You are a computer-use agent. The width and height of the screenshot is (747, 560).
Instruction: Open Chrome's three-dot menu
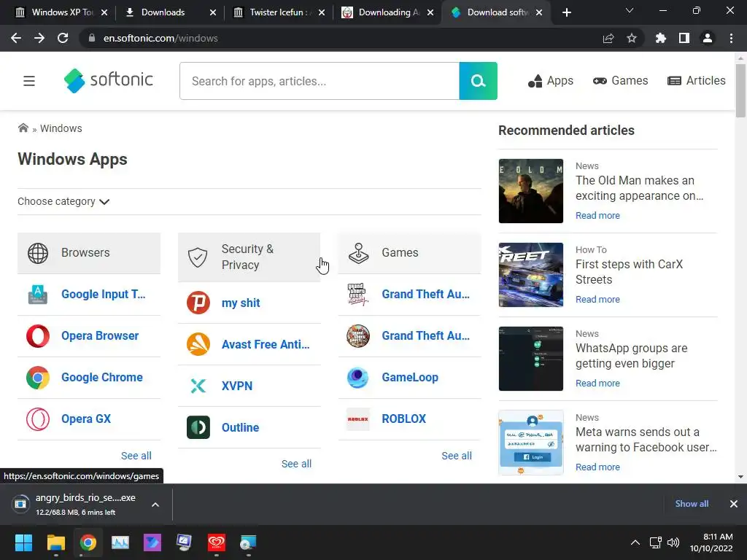click(x=731, y=38)
